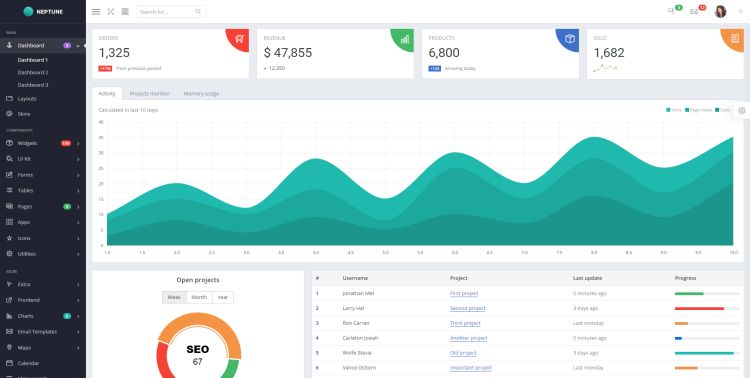Toggle the Visits legend series
750x378 pixels.
tap(673, 110)
